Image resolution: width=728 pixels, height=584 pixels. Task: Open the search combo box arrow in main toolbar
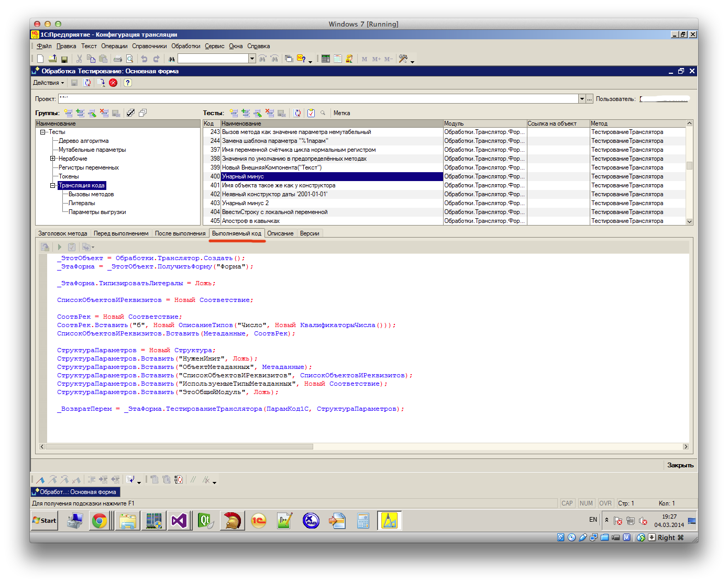pyautogui.click(x=252, y=59)
